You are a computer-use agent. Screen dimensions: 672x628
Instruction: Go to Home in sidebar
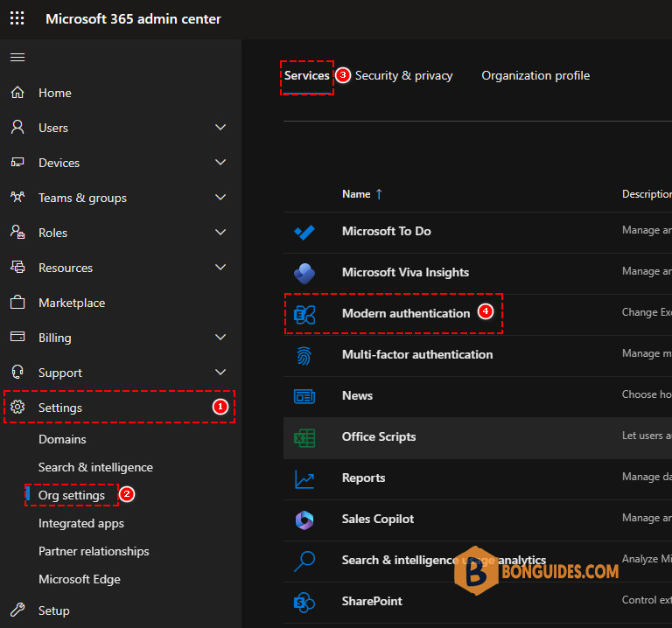pos(55,93)
